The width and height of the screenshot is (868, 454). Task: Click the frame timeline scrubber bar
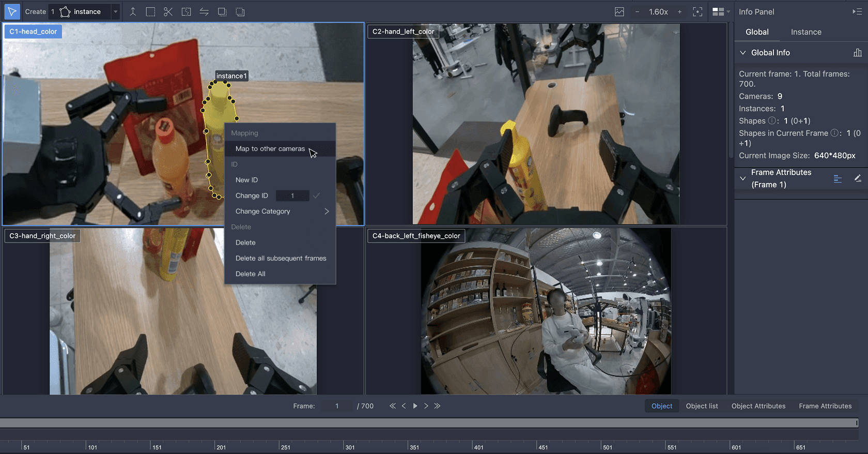[429, 423]
